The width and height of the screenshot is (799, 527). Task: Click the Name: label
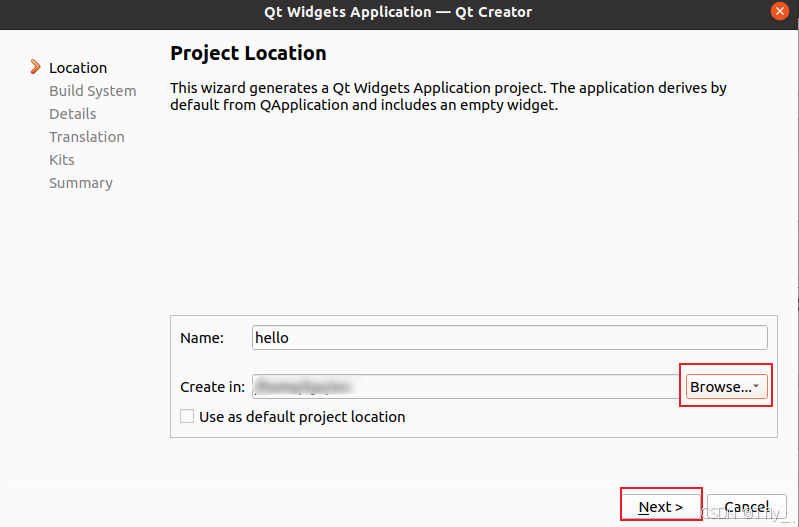pos(202,338)
